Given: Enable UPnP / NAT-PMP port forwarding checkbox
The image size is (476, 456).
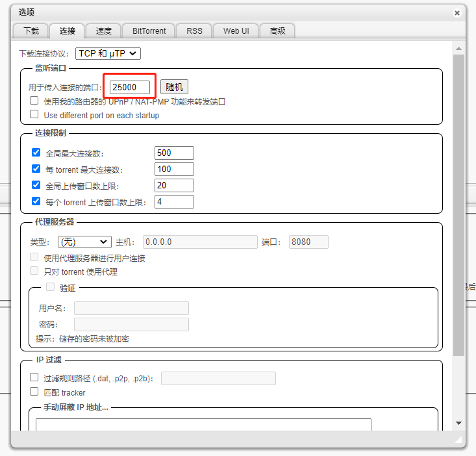Looking at the screenshot, I should click(x=34, y=101).
